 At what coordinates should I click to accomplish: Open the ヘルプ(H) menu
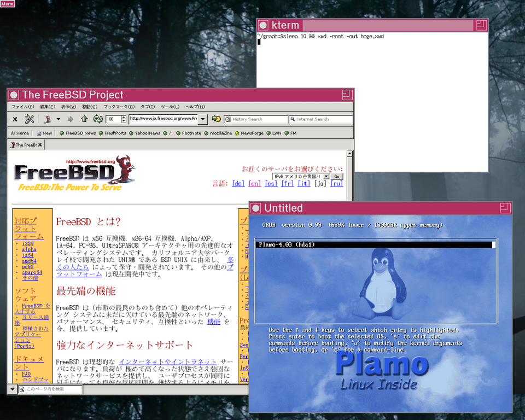[x=195, y=107]
